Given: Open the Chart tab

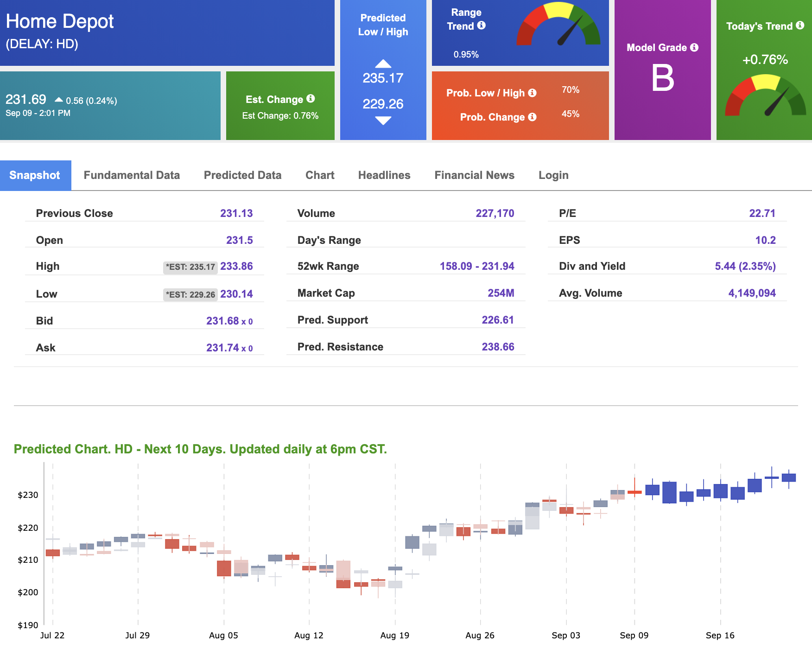Looking at the screenshot, I should (x=320, y=175).
